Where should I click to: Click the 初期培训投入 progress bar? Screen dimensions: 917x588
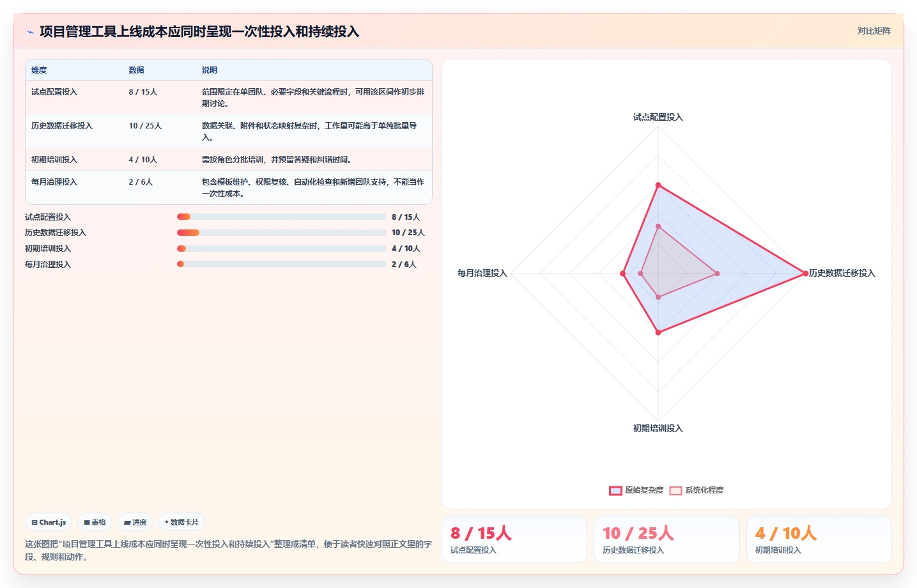pyautogui.click(x=282, y=249)
